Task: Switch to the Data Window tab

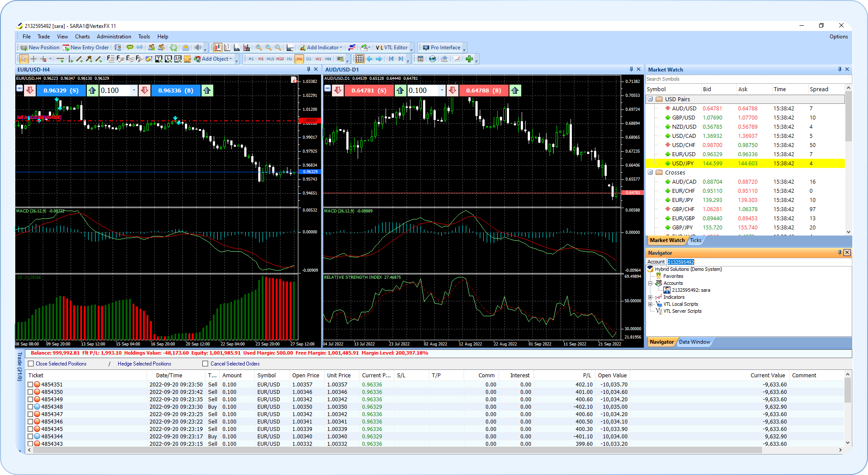Action: tap(694, 342)
